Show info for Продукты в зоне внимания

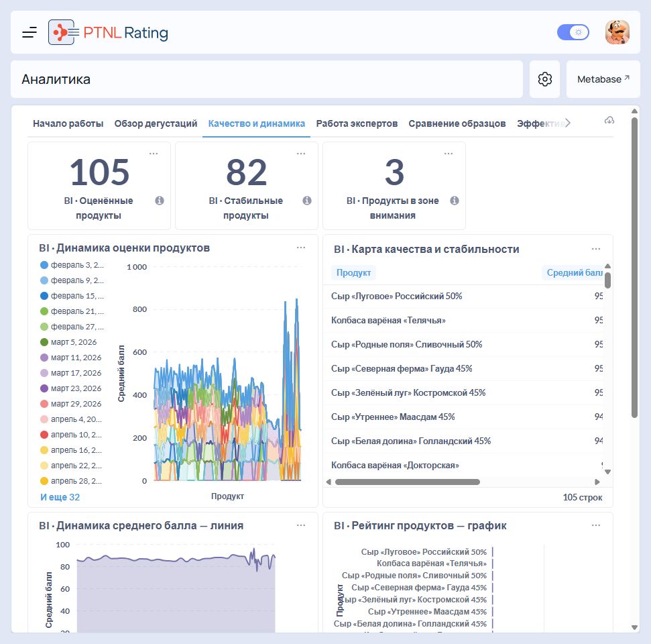pos(455,201)
